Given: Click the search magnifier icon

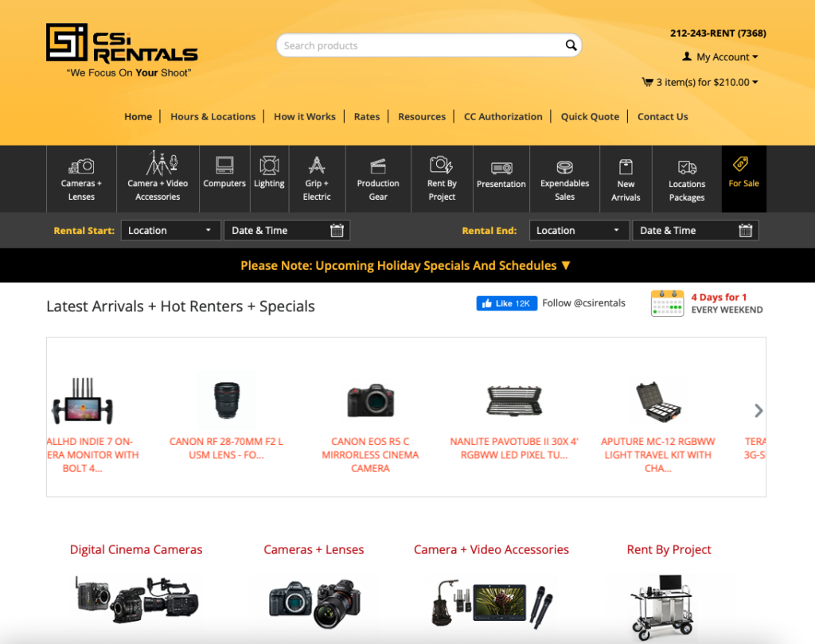Looking at the screenshot, I should pyautogui.click(x=571, y=45).
